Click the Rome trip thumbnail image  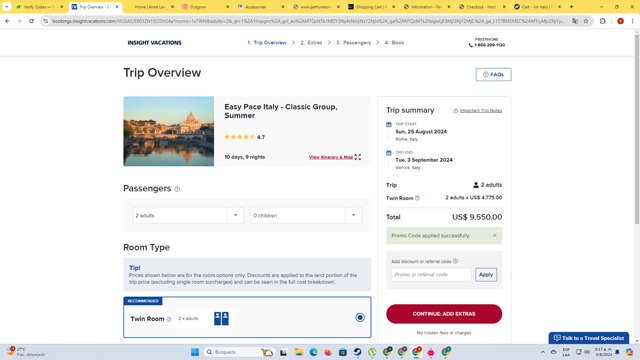[x=169, y=131]
